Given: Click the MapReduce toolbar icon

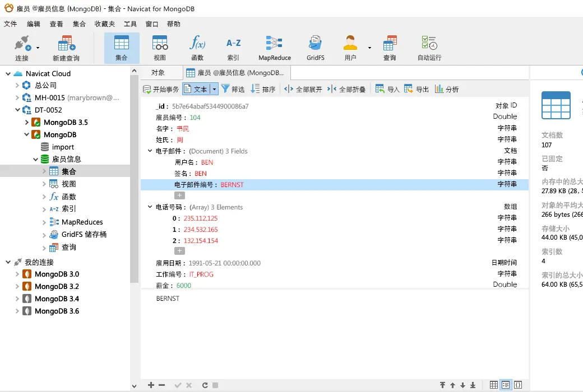Looking at the screenshot, I should (274, 48).
